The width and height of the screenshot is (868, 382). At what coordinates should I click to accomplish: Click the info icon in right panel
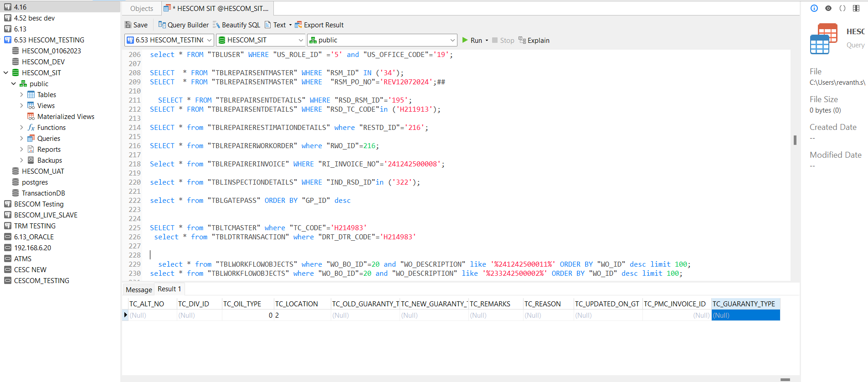point(814,8)
